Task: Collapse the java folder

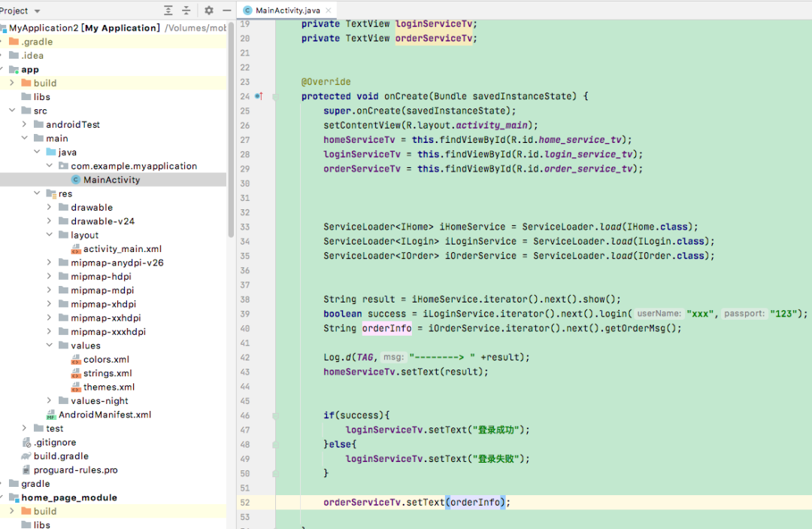Action: tap(37, 152)
